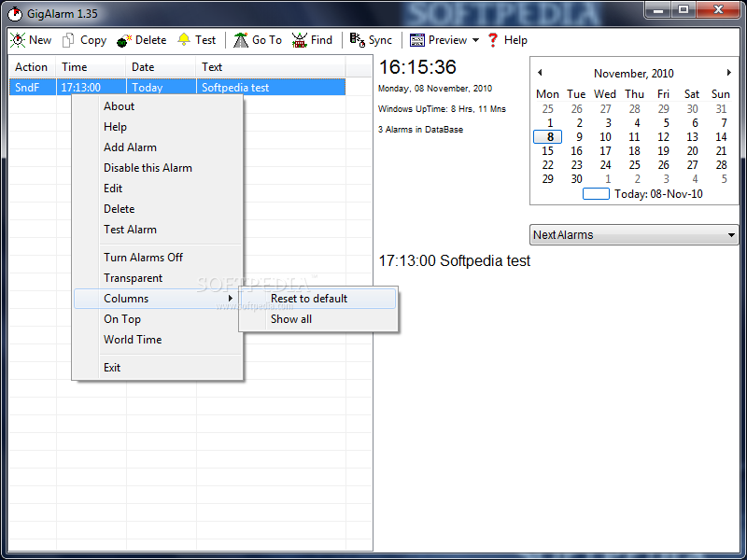Viewport: 747px width, 560px height.
Task: Click the Today date cell in alarm row
Action: (x=161, y=87)
